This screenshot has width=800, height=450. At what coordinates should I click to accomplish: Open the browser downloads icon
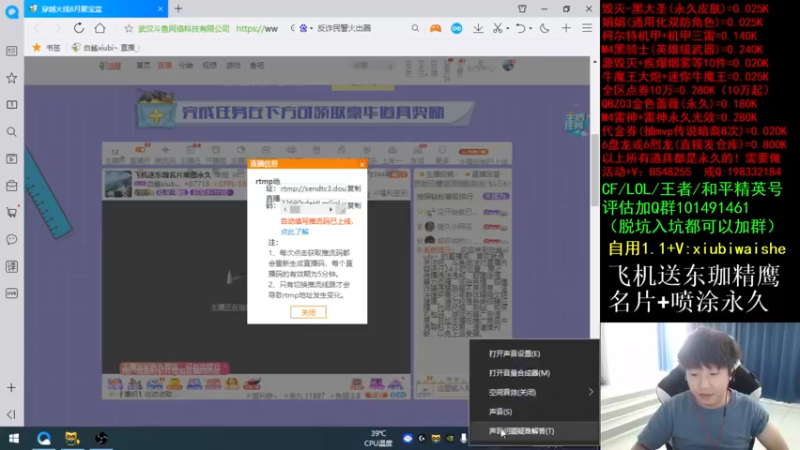tap(478, 29)
